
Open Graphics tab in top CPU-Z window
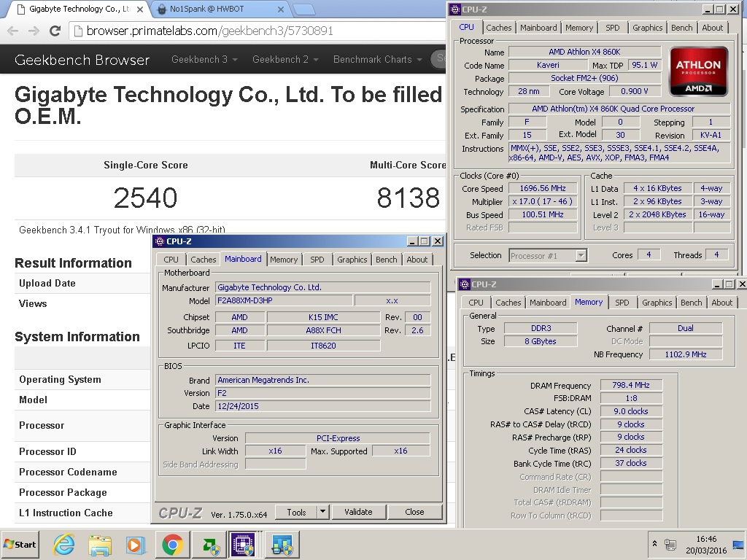point(648,28)
